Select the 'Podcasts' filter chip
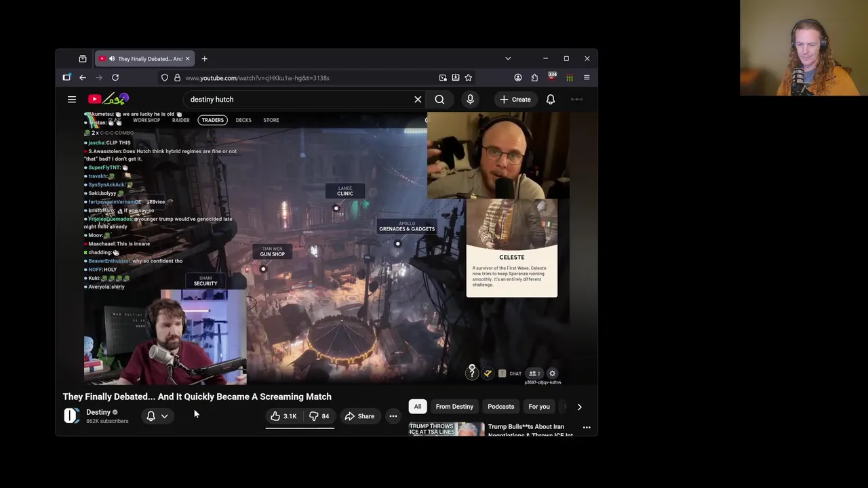This screenshot has width=868, height=488. tap(501, 407)
